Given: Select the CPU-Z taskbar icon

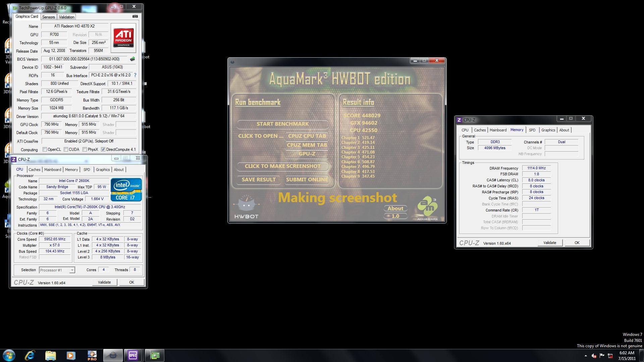Looking at the screenshot, I should point(133,355).
